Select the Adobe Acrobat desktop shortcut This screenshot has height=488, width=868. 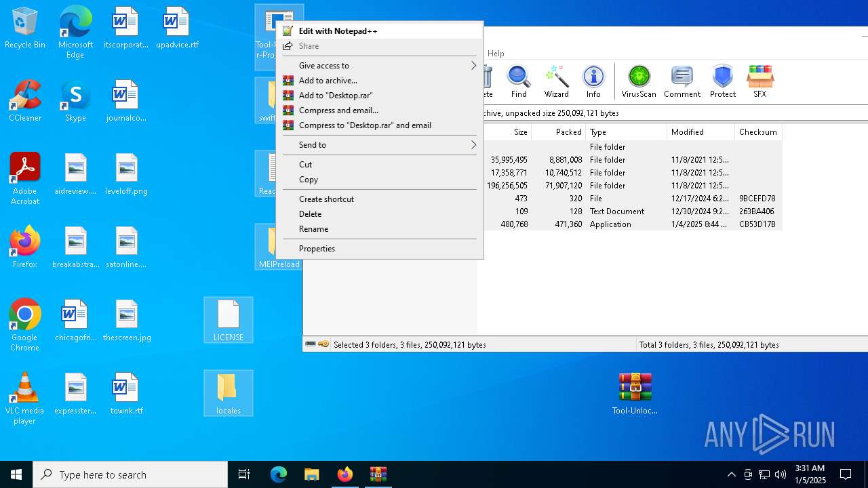pyautogui.click(x=25, y=179)
